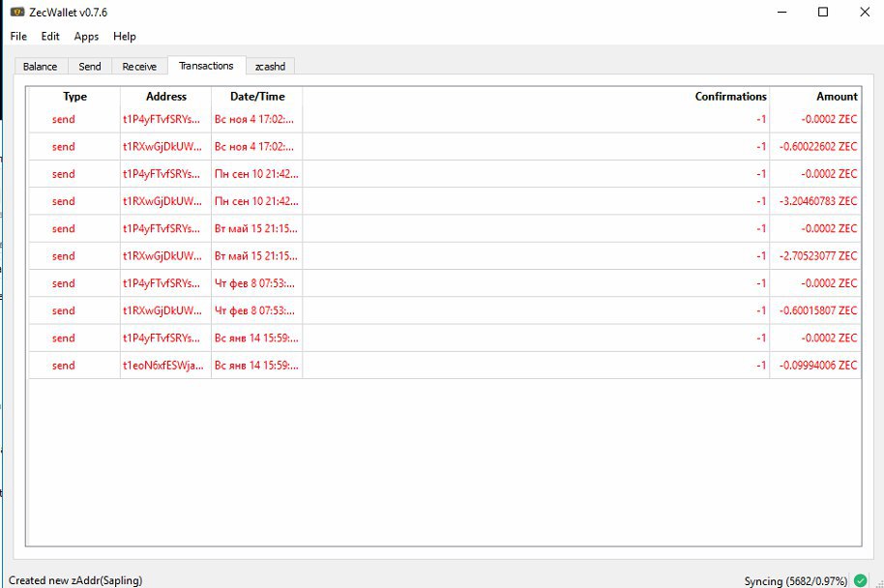Click address t1eoN6xfESWja... in last row
Viewport: 884px width, 588px height.
(165, 366)
